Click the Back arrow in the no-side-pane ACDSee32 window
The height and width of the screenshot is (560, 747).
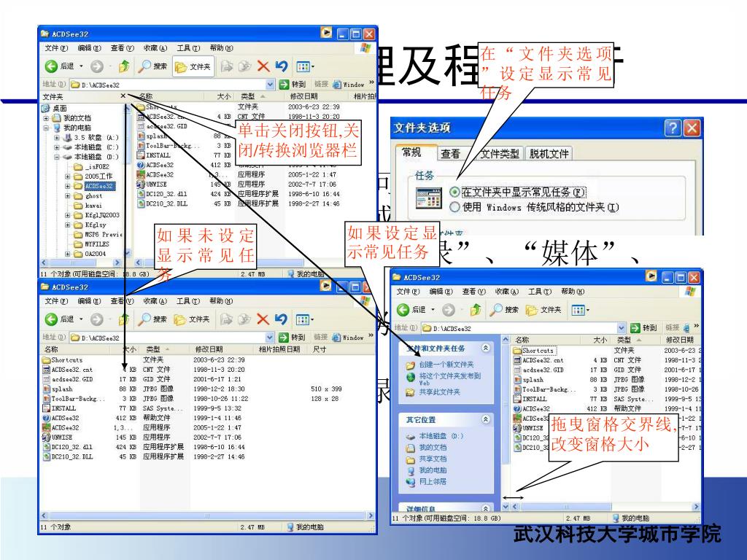tap(51, 319)
